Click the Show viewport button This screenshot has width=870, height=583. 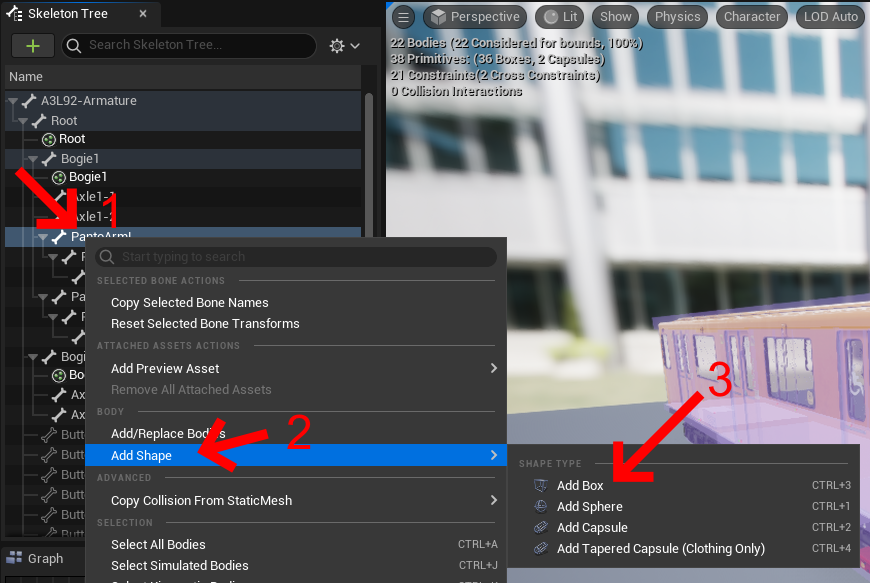615,17
